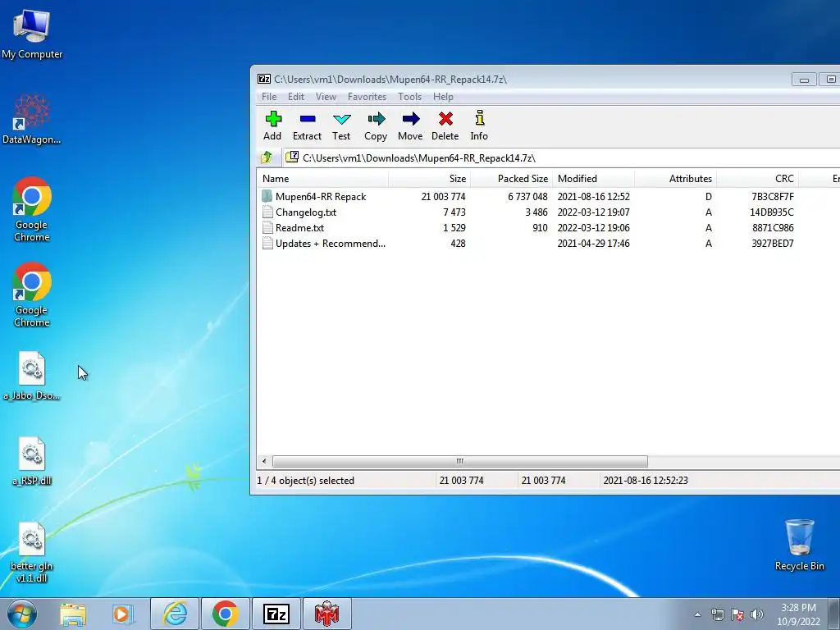The image size is (840, 630).
Task: Sort by the Attributes column header
Action: pyautogui.click(x=675, y=178)
